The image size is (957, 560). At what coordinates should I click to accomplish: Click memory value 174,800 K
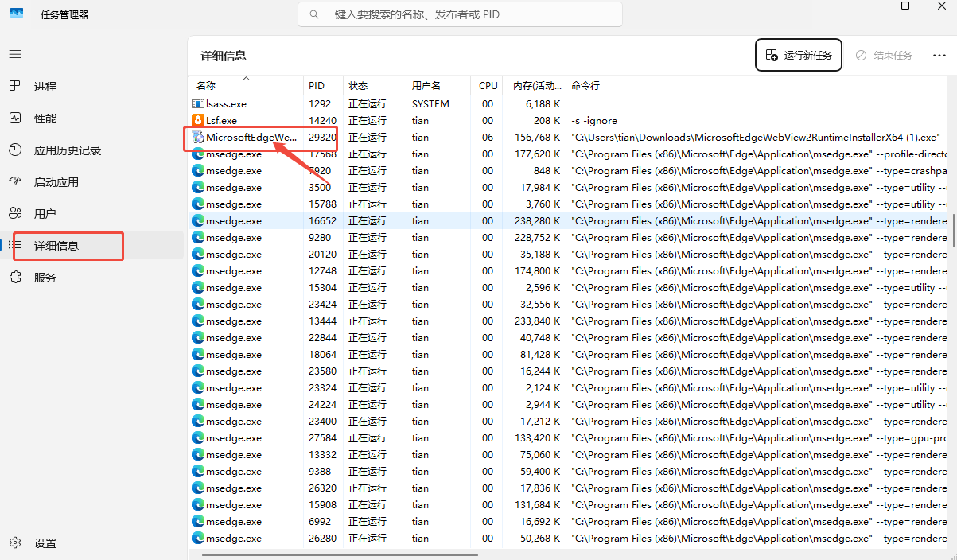(538, 270)
